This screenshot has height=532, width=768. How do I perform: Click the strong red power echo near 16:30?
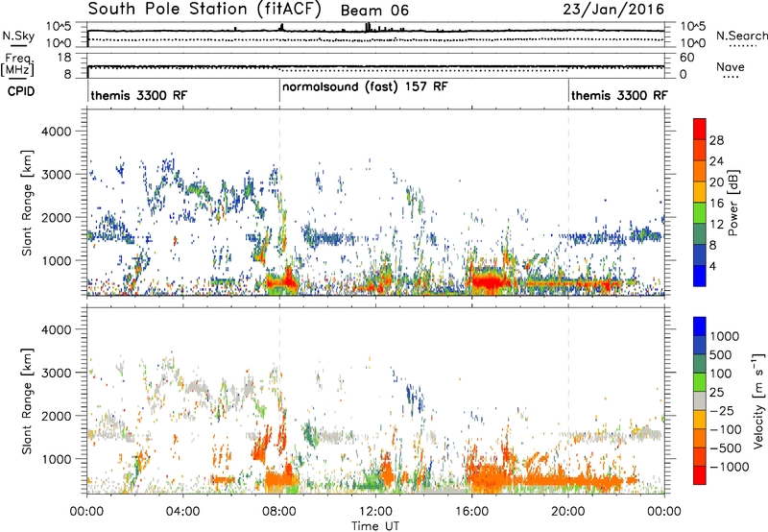point(488,282)
